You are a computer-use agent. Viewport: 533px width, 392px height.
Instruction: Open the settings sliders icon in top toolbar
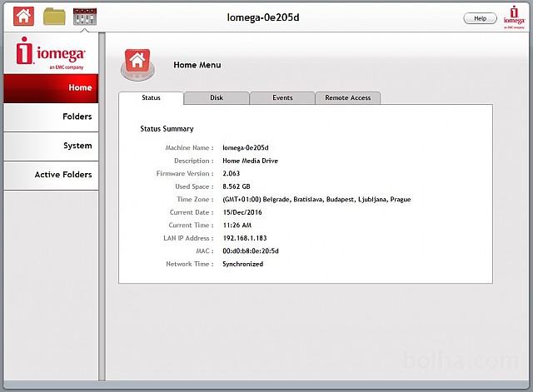coord(84,16)
